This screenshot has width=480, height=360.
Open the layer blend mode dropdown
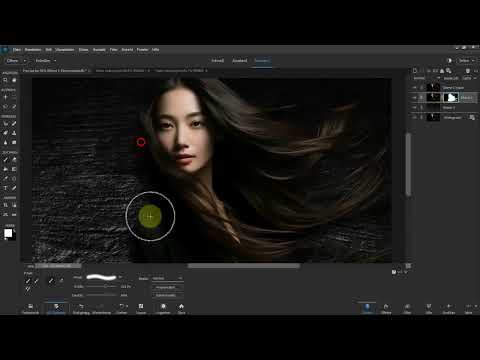click(427, 78)
